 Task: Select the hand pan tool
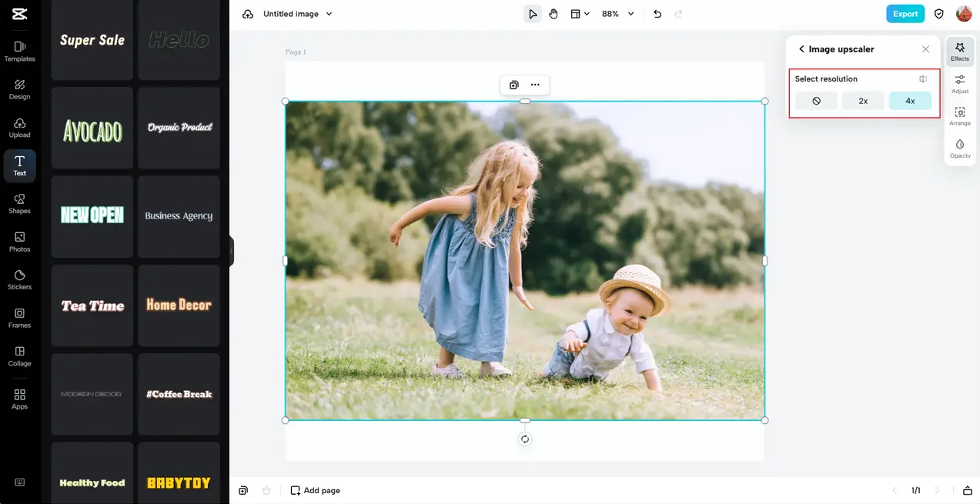(554, 14)
